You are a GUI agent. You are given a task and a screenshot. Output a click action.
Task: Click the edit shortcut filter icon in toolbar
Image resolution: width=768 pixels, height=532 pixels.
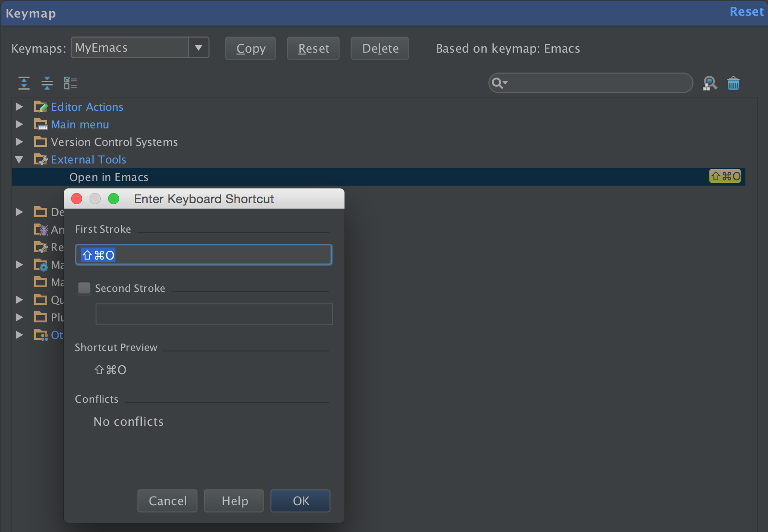[x=70, y=83]
